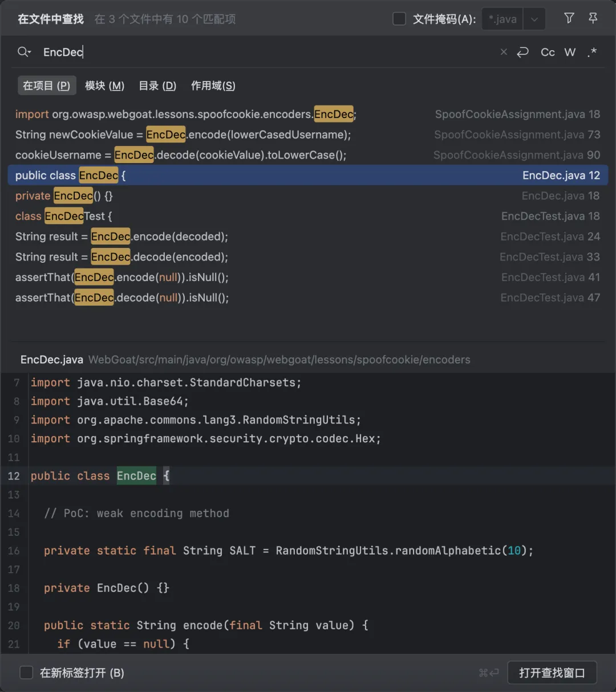Image resolution: width=616 pixels, height=692 pixels.
Task: Switch to the 目录 scope tab
Action: 157,86
